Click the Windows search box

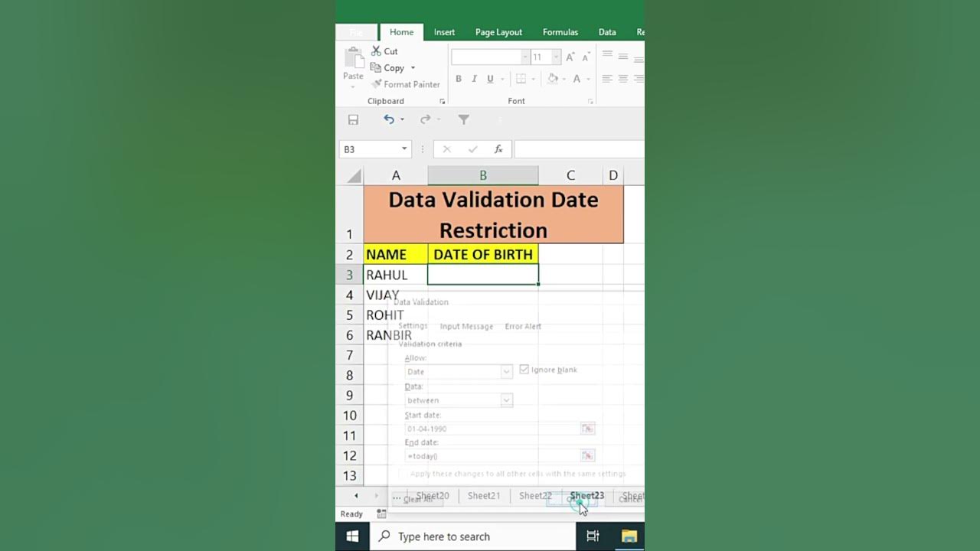(473, 536)
